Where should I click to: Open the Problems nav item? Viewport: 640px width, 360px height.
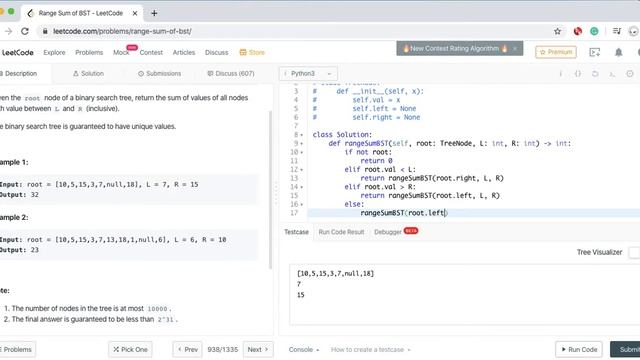[89, 52]
